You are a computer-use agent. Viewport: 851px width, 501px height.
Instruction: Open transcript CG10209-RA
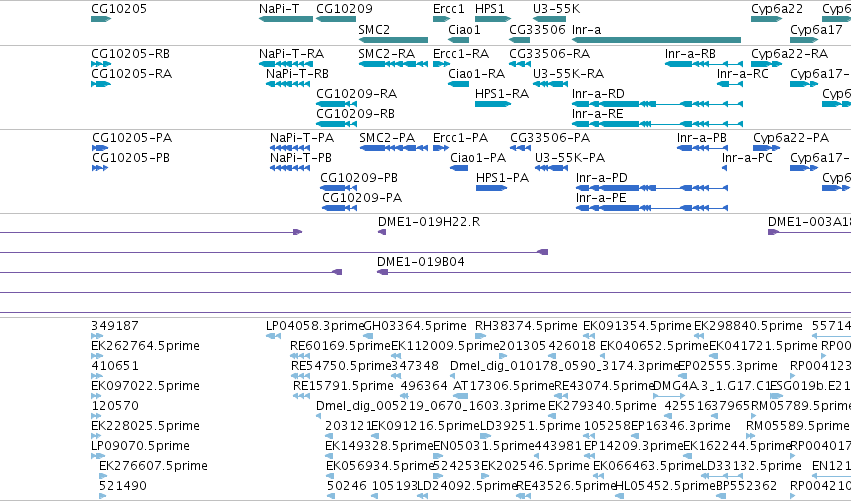[357, 94]
